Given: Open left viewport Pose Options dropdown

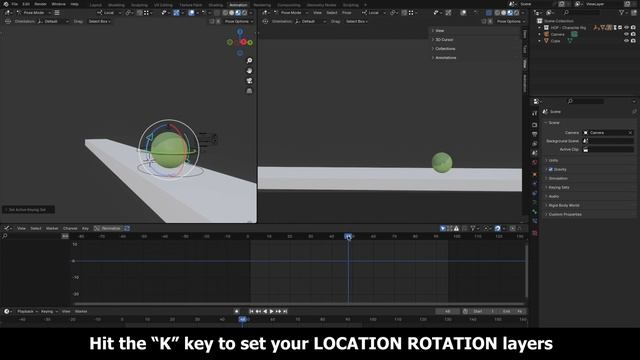Looking at the screenshot, I should click(x=239, y=21).
